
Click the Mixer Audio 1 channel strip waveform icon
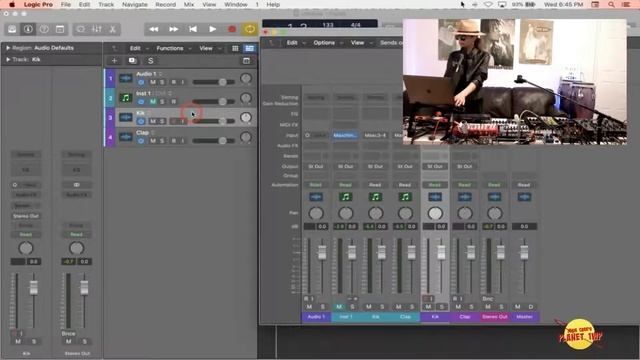coord(316,197)
